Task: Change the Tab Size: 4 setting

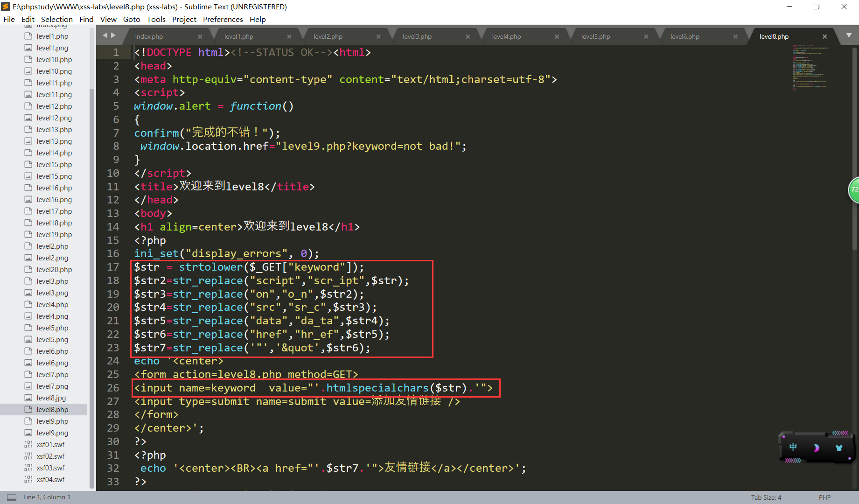Action: coord(766,497)
